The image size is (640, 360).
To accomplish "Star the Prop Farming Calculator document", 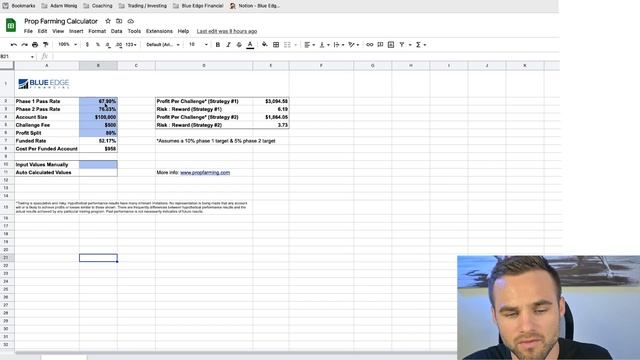I will pos(108,21).
